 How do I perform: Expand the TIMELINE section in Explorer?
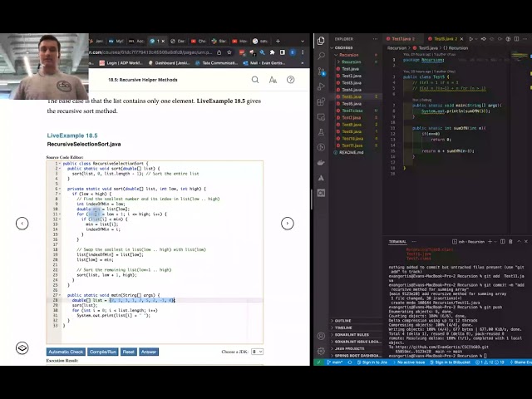355,328
